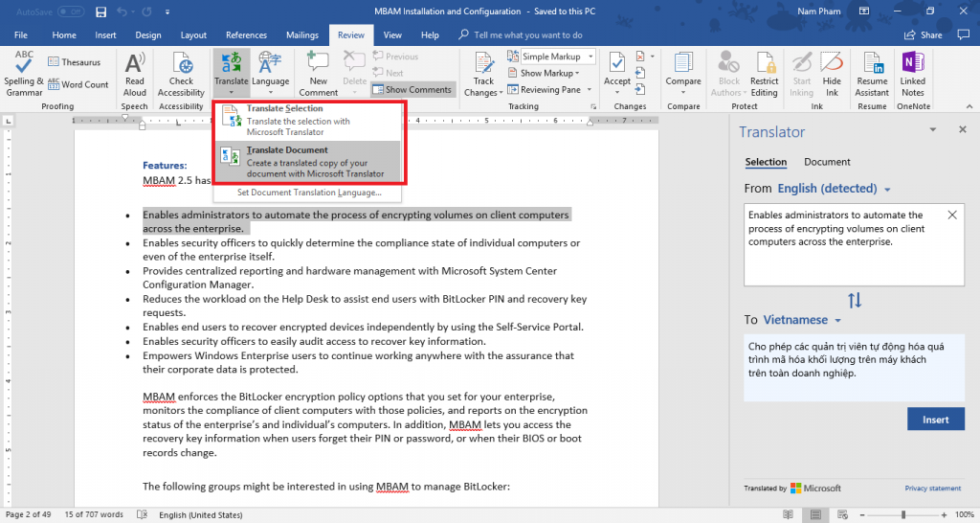Switch to the References tab
The height and width of the screenshot is (523, 980).
pos(246,35)
